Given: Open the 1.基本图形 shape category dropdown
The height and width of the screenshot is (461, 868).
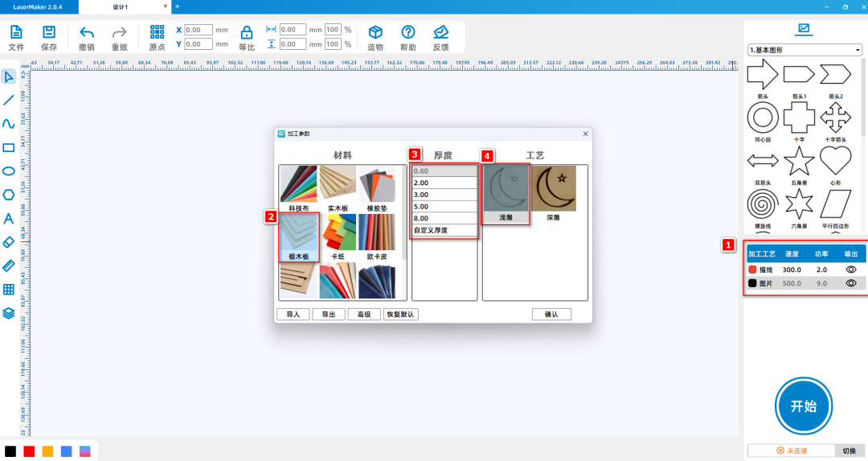Looking at the screenshot, I should 805,50.
